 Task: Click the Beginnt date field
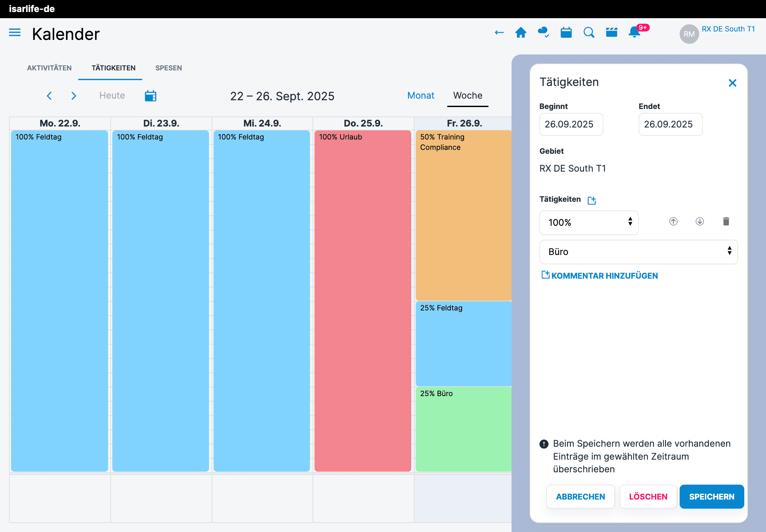[571, 124]
